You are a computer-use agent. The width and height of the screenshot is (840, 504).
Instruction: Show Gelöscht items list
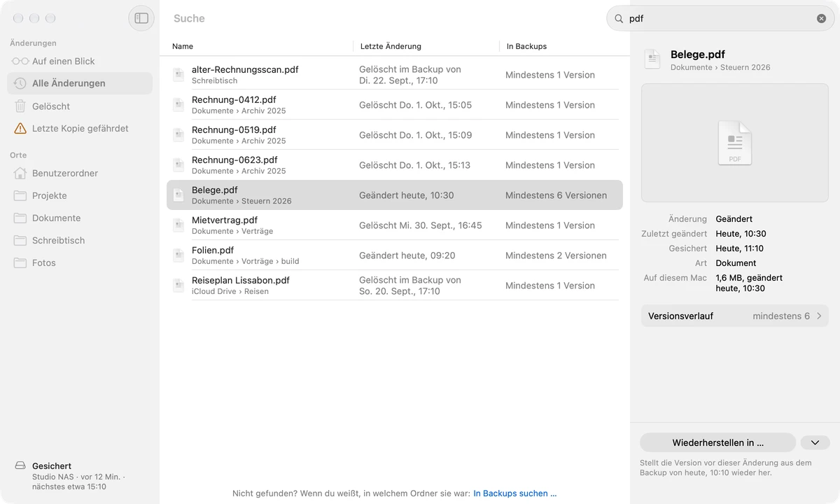click(x=80, y=106)
